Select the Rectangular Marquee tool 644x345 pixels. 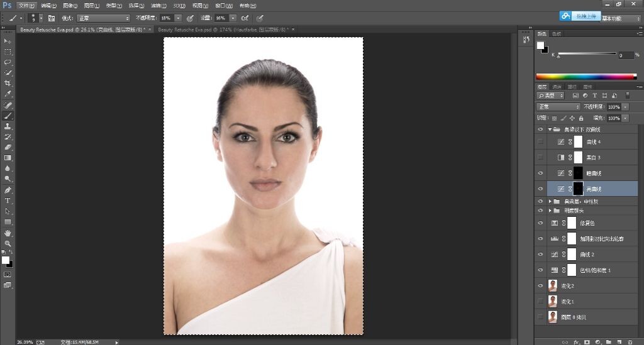8,52
